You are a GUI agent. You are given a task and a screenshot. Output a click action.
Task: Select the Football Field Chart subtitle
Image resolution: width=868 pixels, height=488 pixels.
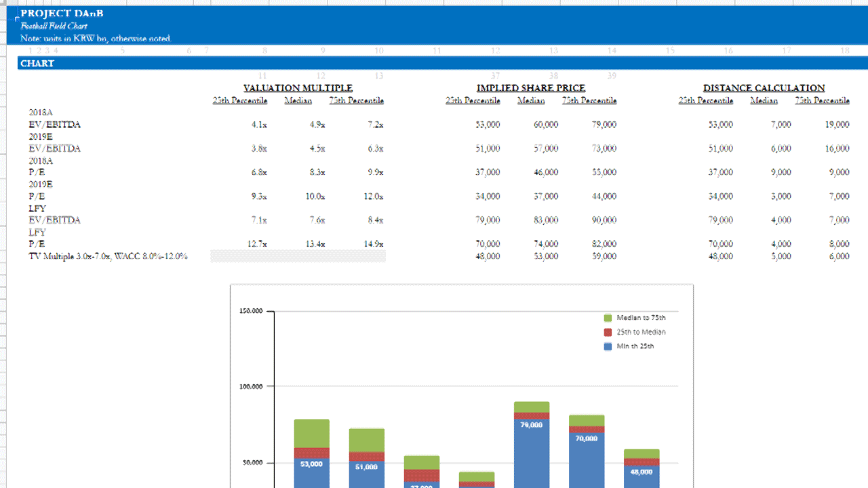[x=54, y=26]
